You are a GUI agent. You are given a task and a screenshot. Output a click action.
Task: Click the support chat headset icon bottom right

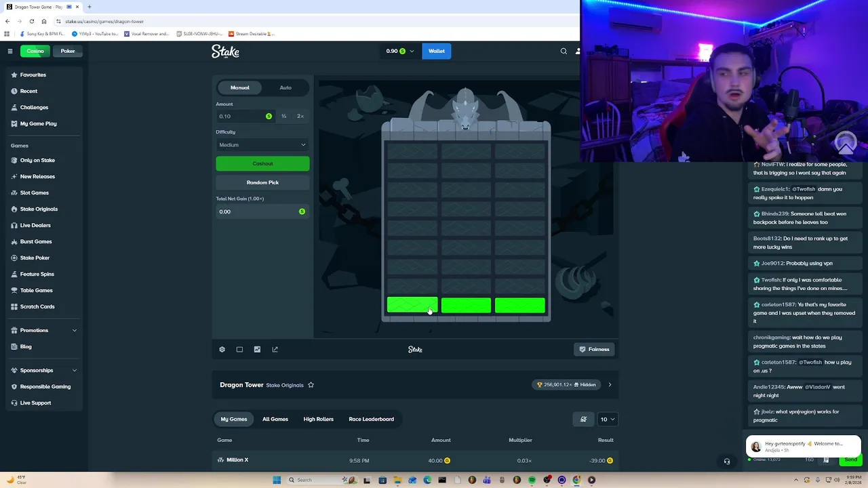[726, 462]
